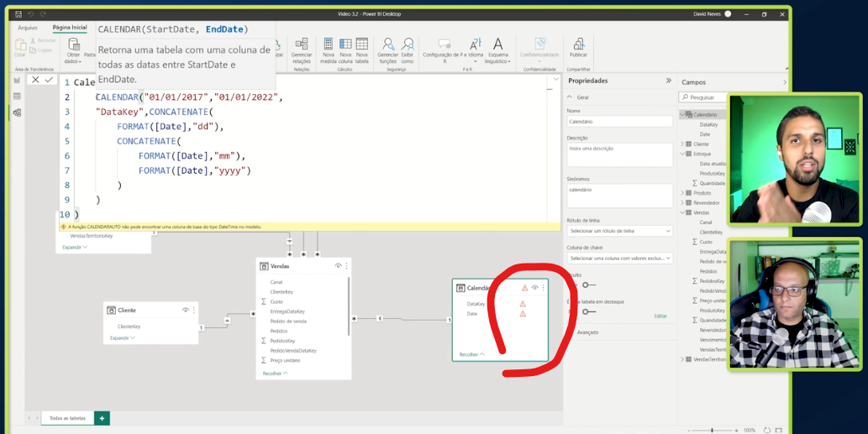Toggle visibility eye on Cliente table
The image size is (868, 434).
186,311
